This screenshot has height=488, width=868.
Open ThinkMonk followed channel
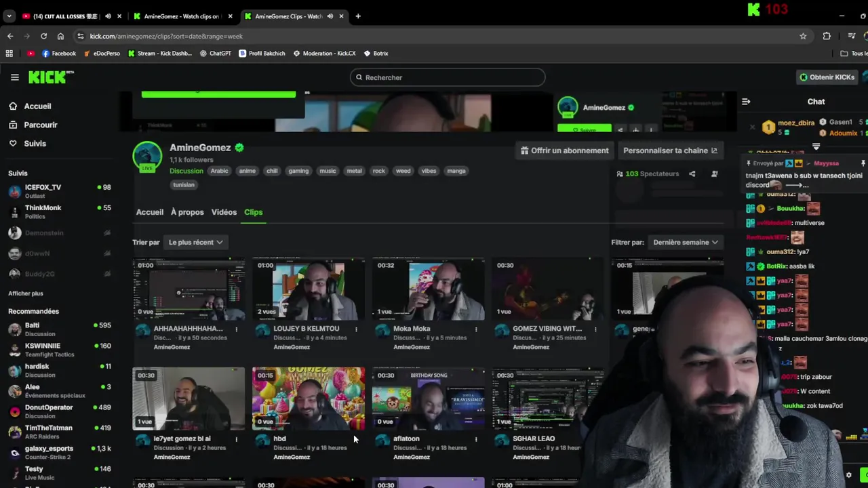[59, 211]
